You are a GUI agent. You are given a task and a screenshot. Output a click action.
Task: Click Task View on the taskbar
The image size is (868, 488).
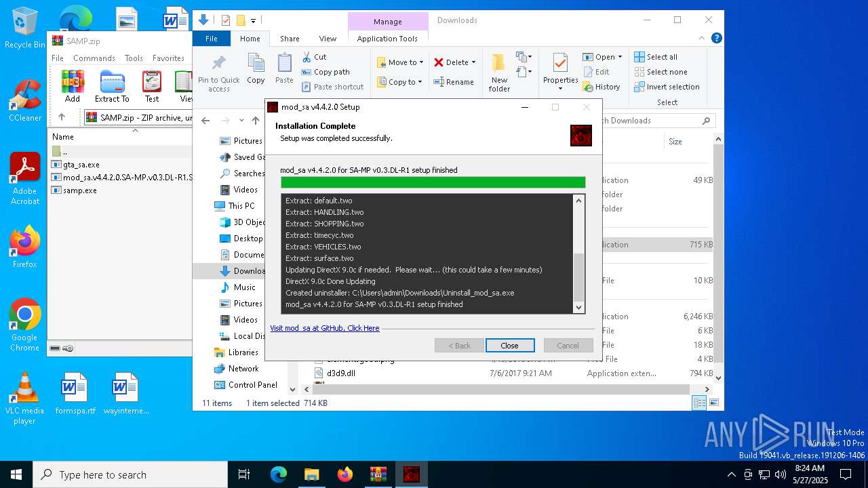click(244, 474)
